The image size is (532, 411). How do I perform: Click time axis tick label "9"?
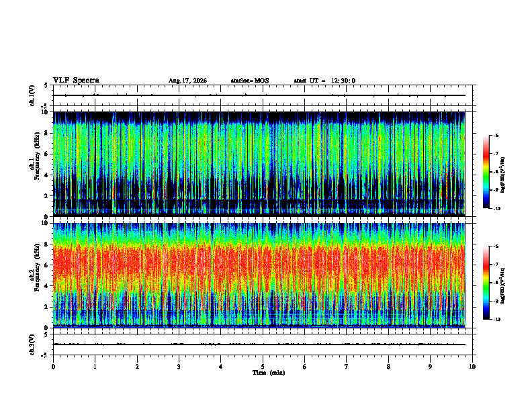pyautogui.click(x=430, y=367)
